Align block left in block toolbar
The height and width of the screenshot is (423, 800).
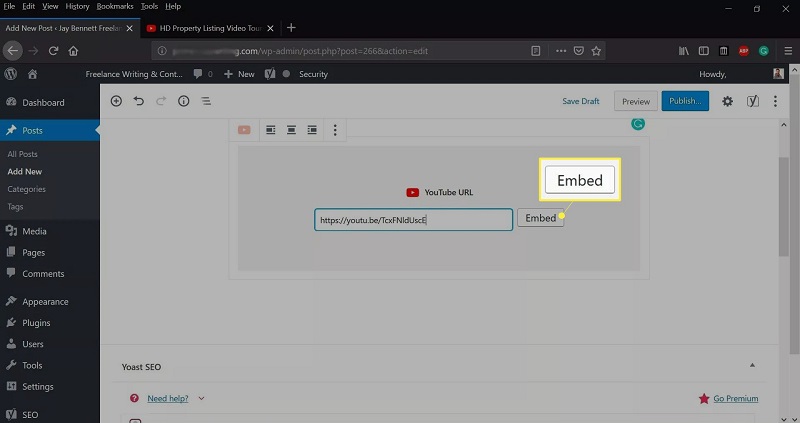click(x=271, y=130)
